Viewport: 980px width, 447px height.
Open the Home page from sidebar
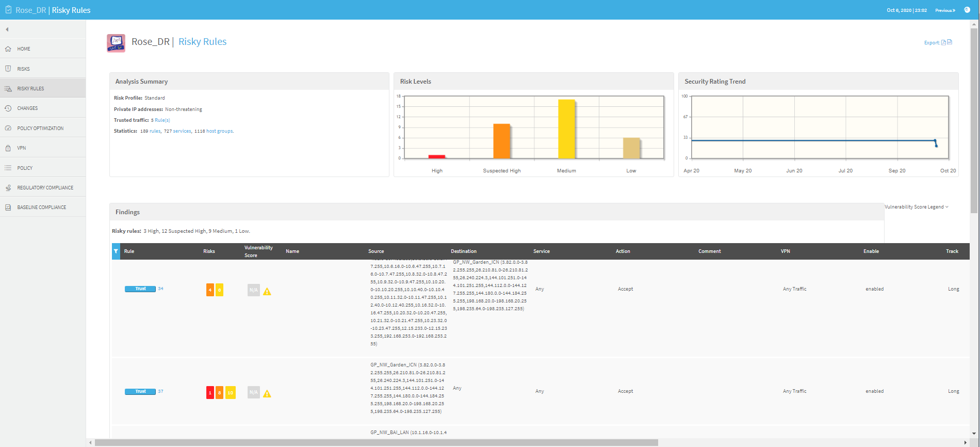click(24, 49)
